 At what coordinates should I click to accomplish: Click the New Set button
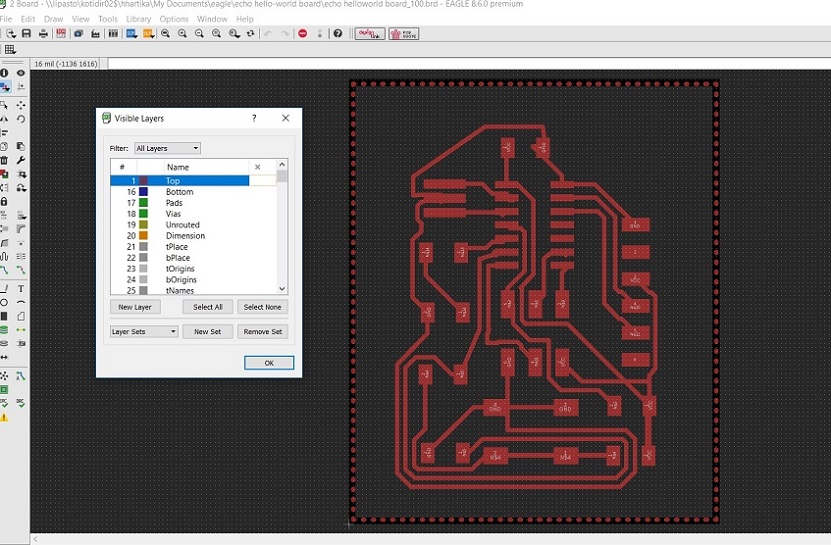pyautogui.click(x=208, y=332)
